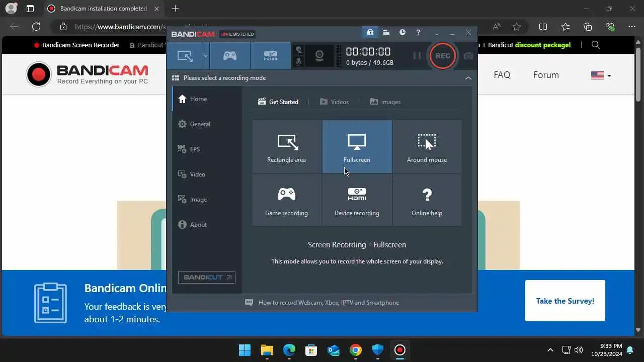Open General settings in sidebar

pyautogui.click(x=207, y=124)
